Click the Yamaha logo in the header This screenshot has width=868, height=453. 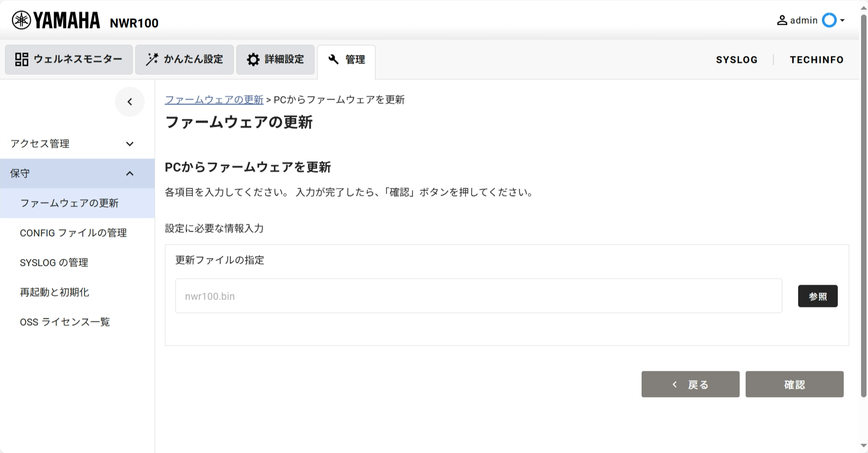pyautogui.click(x=55, y=20)
